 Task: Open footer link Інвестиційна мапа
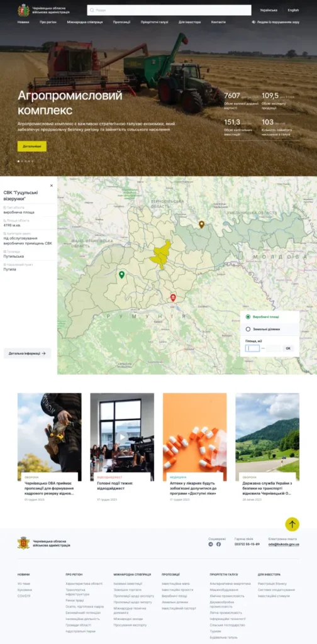(175, 584)
